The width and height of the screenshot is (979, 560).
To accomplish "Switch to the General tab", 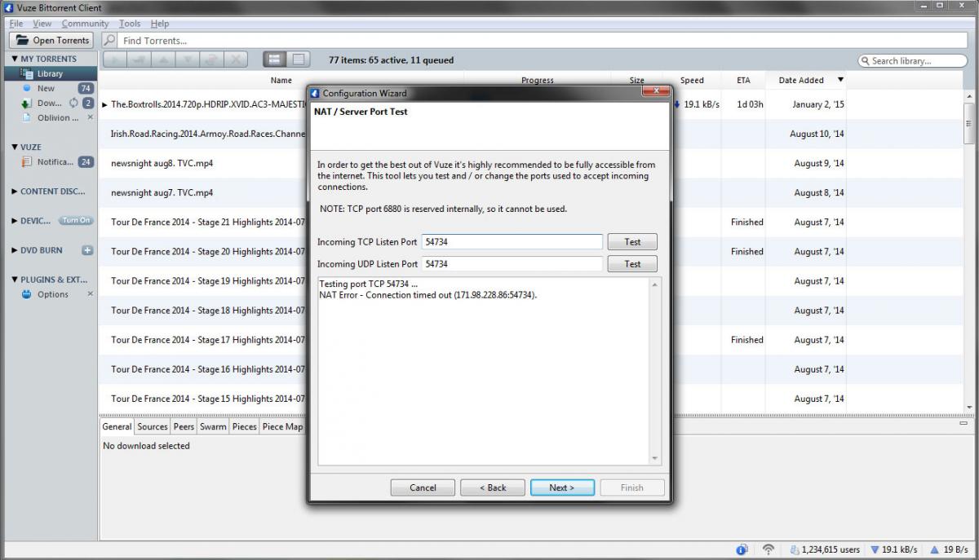I will click(117, 426).
